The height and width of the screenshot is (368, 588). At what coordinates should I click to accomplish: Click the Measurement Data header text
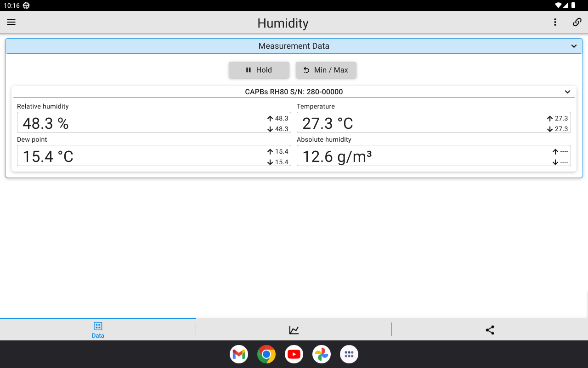point(294,46)
